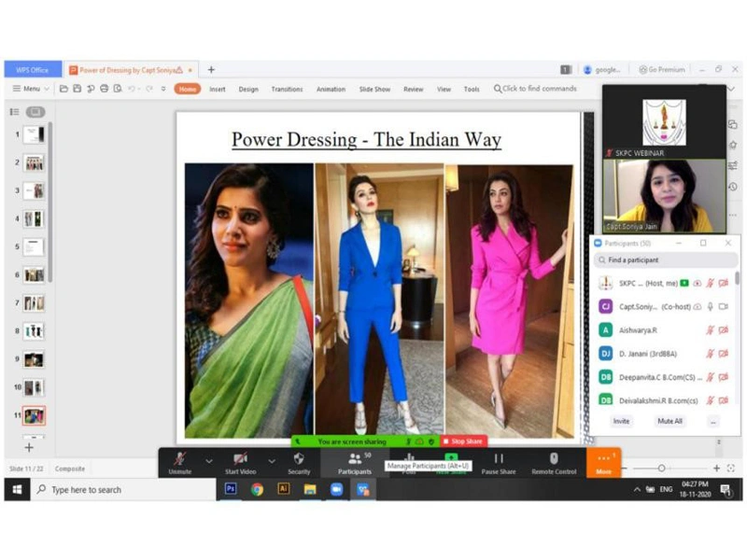
Task: Open the Windows Start button
Action: [17, 489]
